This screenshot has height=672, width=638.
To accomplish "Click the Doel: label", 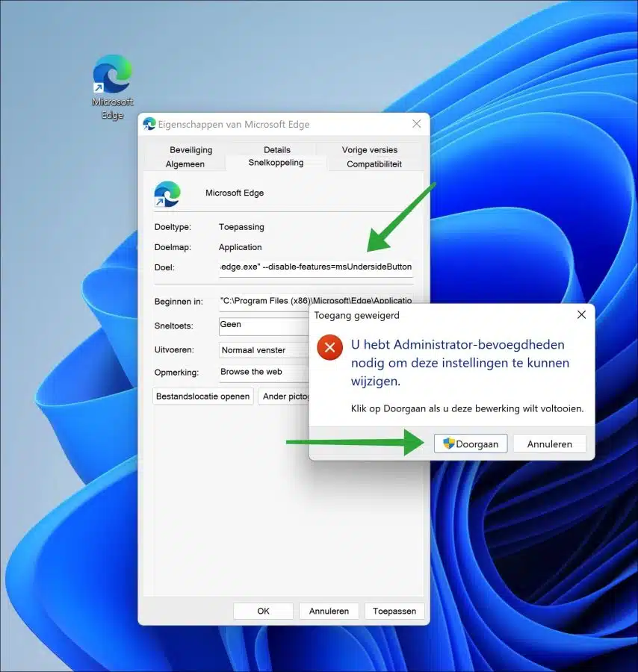I will click(164, 267).
